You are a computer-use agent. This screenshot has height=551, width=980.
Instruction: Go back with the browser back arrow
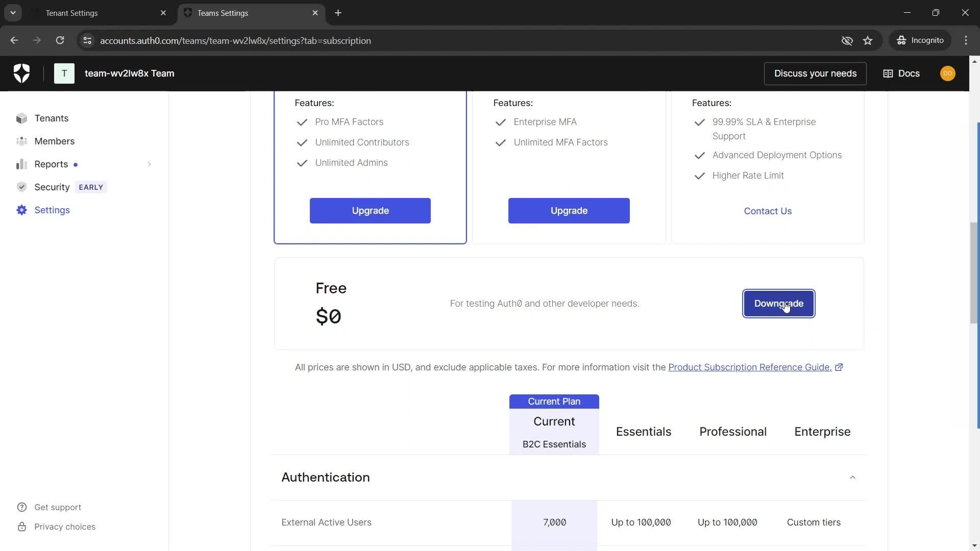14,40
